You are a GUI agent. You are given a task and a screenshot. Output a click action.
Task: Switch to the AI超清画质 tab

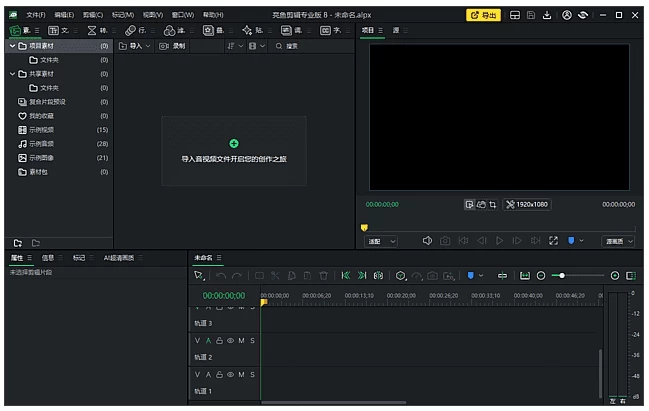pos(119,258)
